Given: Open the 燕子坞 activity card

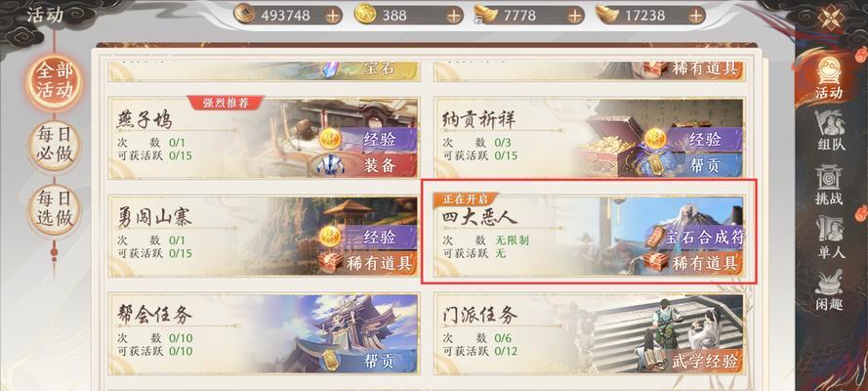Looking at the screenshot, I should [x=263, y=138].
